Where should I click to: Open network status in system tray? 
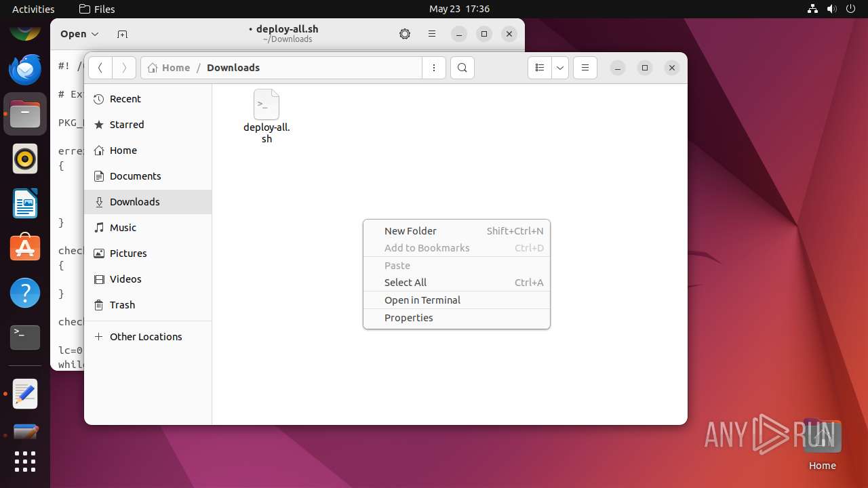(812, 9)
